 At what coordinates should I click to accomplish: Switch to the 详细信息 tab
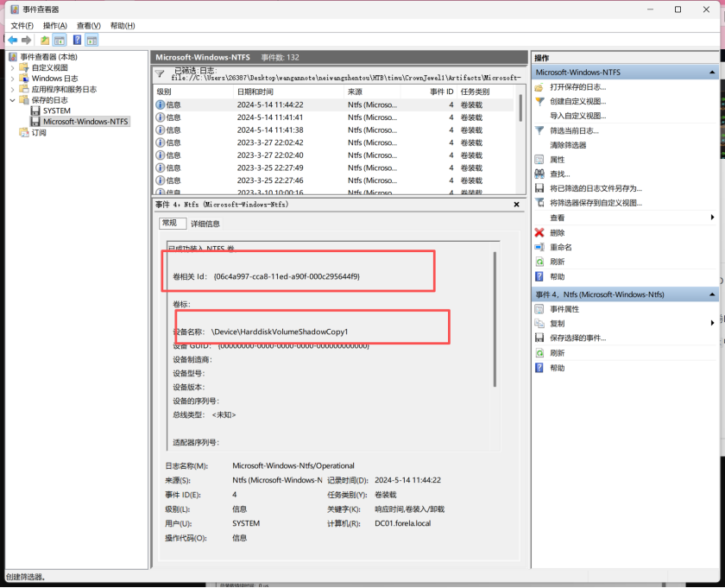[205, 224]
